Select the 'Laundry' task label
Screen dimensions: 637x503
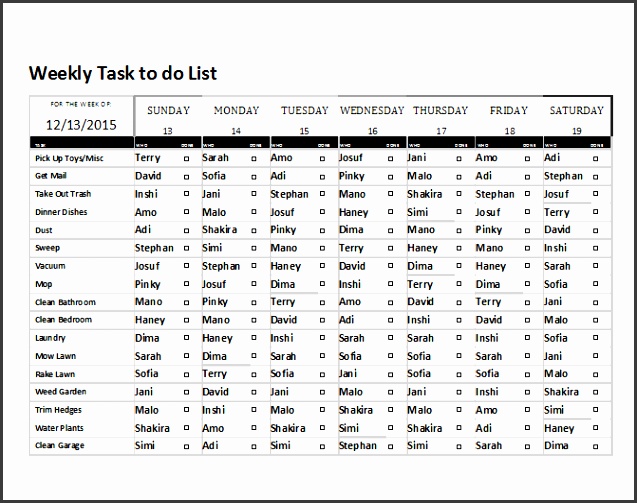(50, 338)
